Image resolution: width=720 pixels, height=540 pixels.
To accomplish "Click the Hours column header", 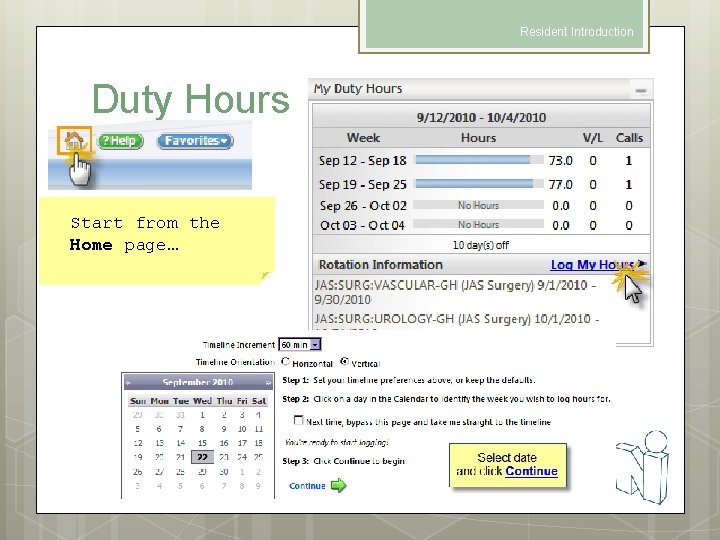I will [478, 138].
